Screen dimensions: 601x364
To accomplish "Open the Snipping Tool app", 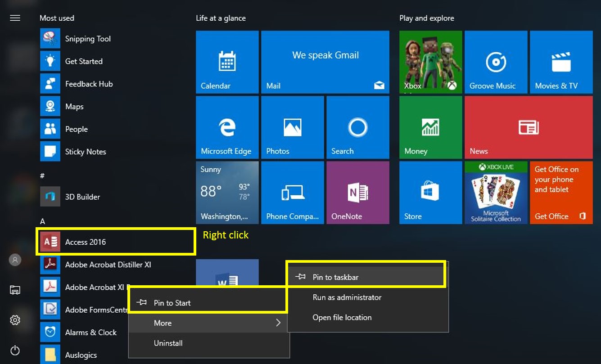I will (87, 39).
